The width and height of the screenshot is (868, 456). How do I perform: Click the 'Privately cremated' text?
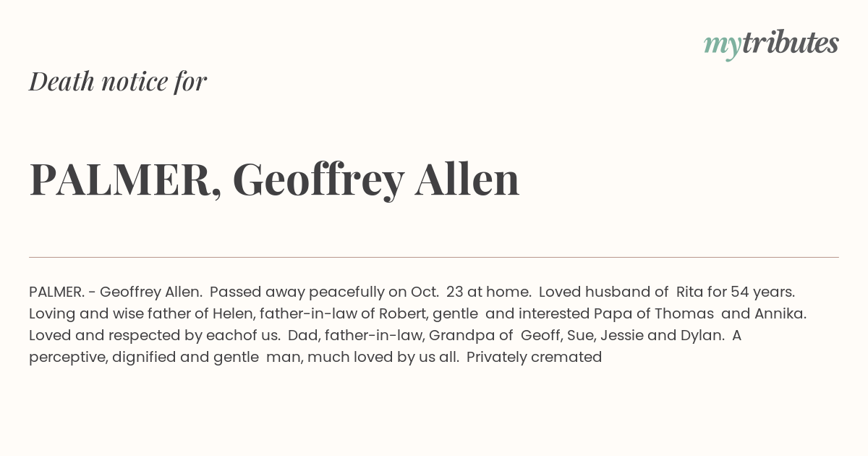coord(535,358)
